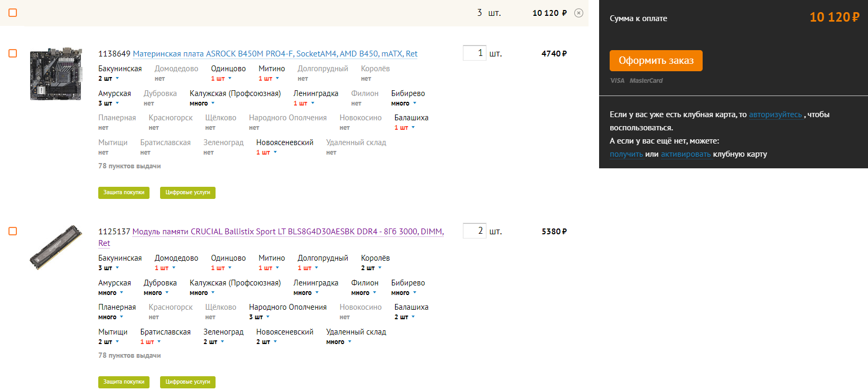Expand Калужская (Профсоюзная) stock for the motherboard

point(202,103)
